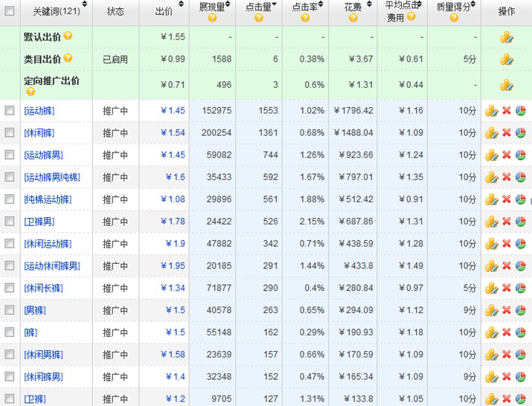Image resolution: width=532 pixels, height=406 pixels.
Task: Open bid edit icon for 卫裤男 row
Action: [x=491, y=222]
